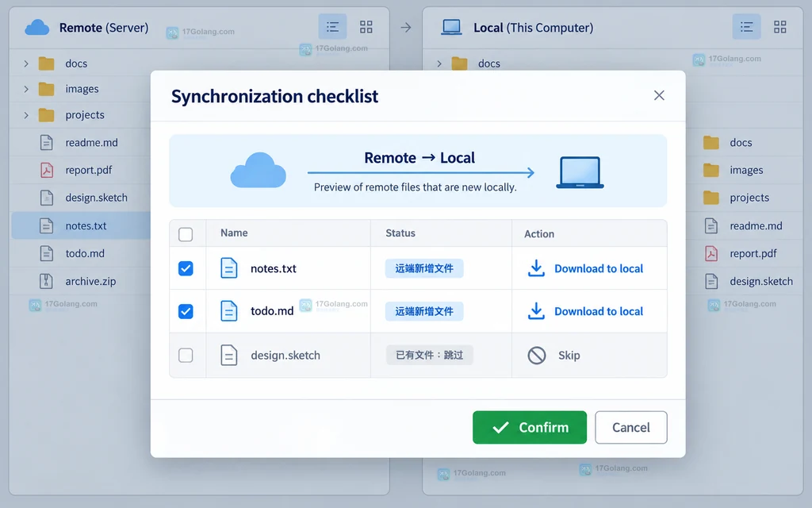Image resolution: width=812 pixels, height=508 pixels.
Task: Click the skip icon for design.sketch
Action: (x=537, y=355)
